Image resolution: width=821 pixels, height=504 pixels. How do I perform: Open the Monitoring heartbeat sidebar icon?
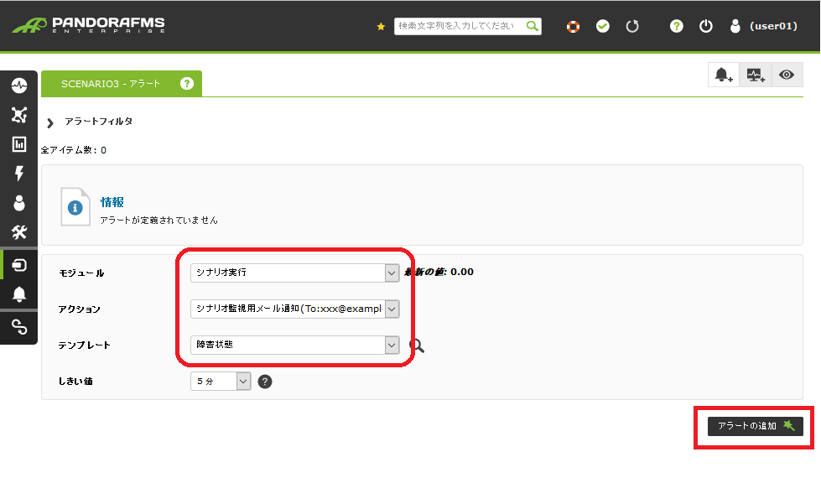(x=19, y=86)
